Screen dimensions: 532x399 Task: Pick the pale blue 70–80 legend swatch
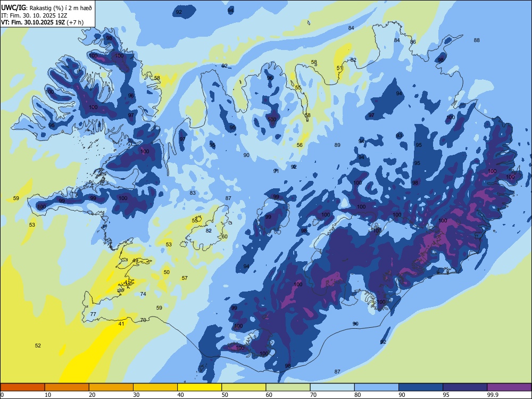(332, 387)
